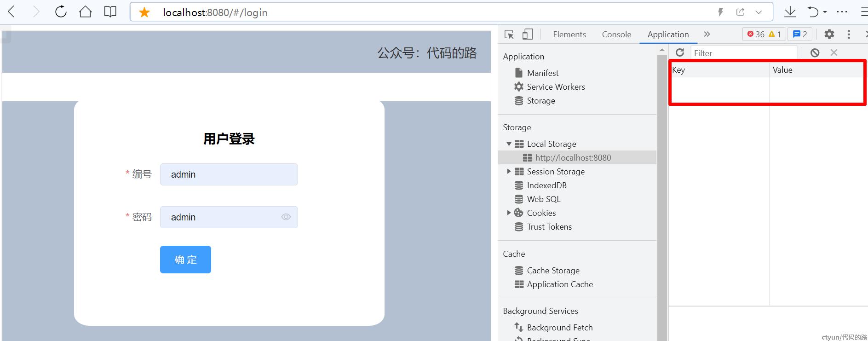Go to the browser home page icon
This screenshot has width=868, height=341.
86,12
